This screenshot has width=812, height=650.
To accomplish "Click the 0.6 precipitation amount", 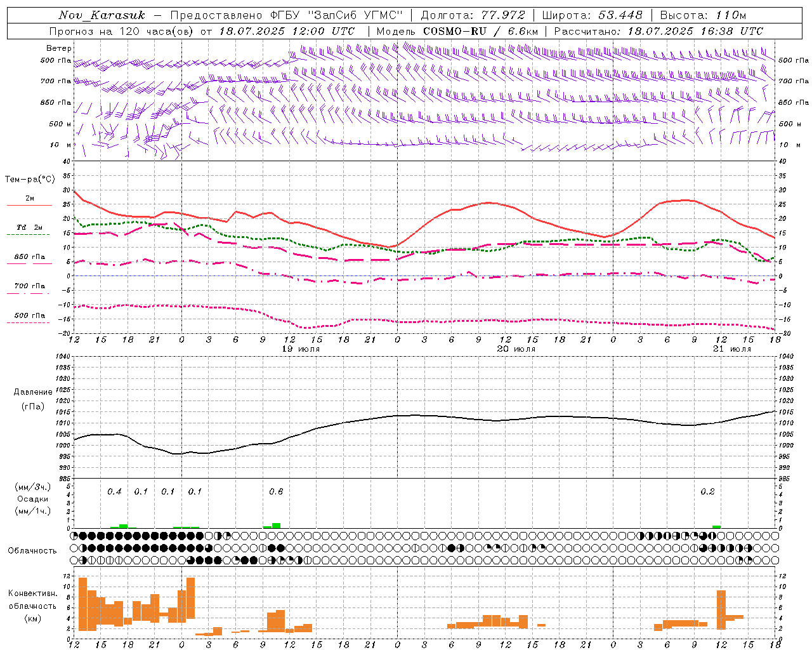I will click(276, 492).
